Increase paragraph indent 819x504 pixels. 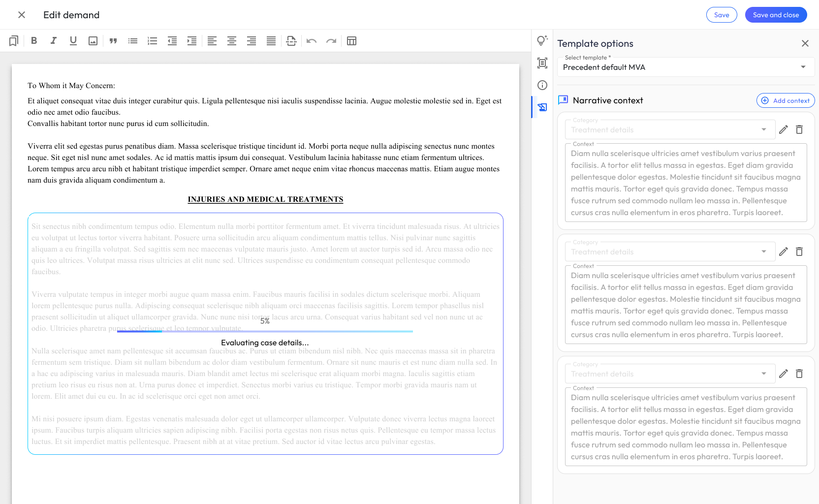pyautogui.click(x=192, y=41)
